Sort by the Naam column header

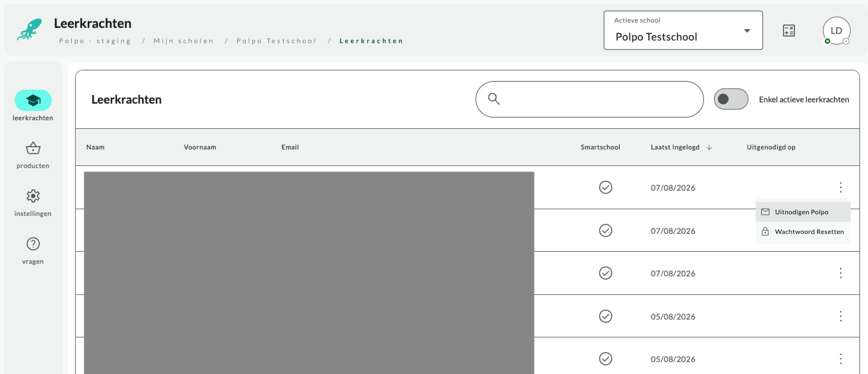coord(95,147)
